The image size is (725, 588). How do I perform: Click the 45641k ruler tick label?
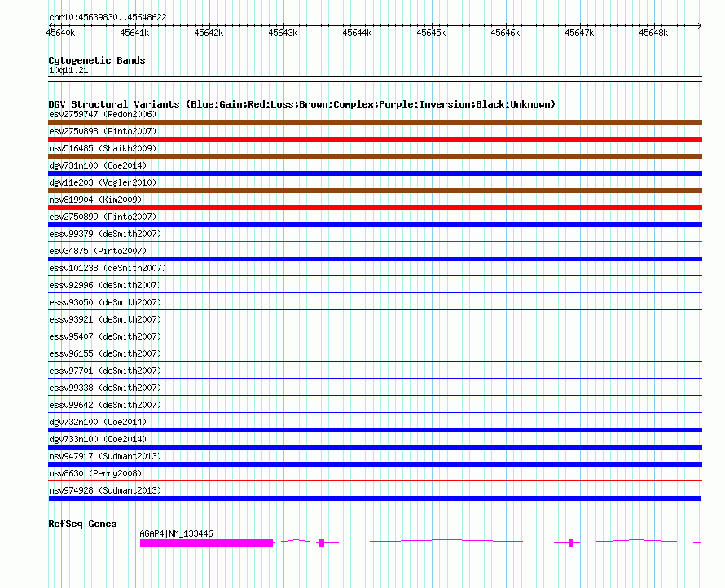pos(134,33)
